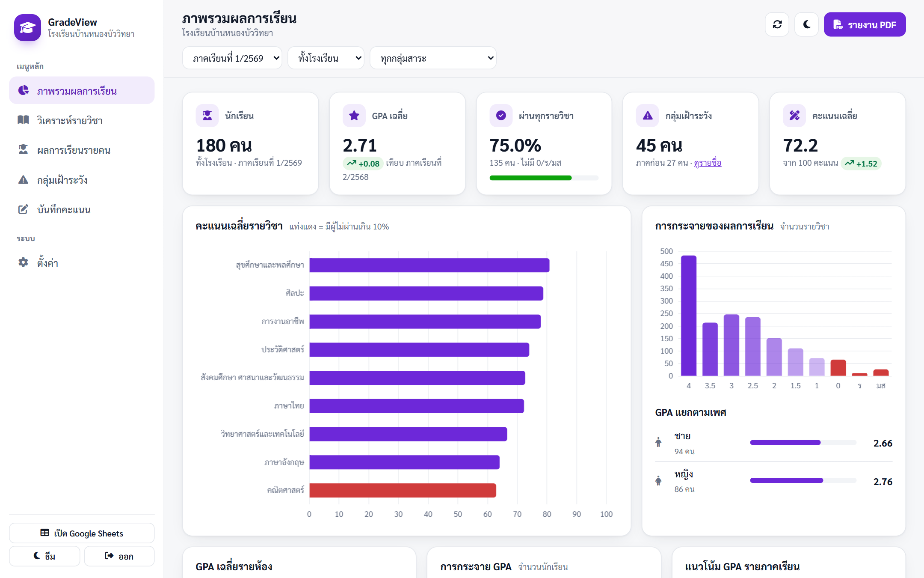The width and height of the screenshot is (924, 578).
Task: Click the green 75.0% pass progress bar
Action: (544, 178)
